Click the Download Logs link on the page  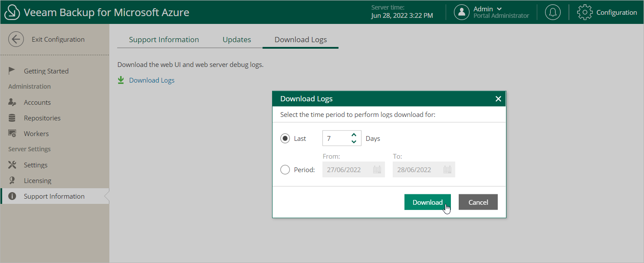pyautogui.click(x=152, y=80)
